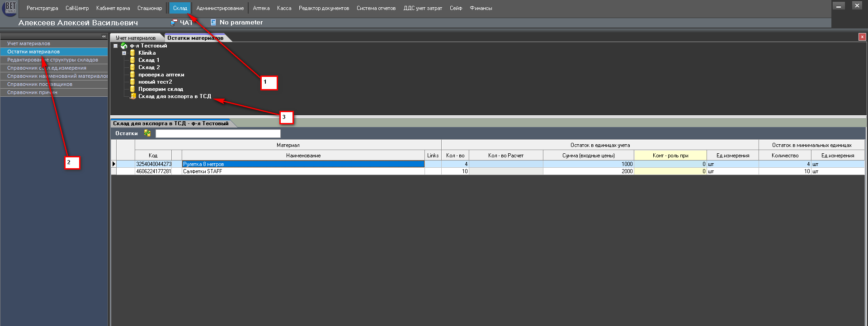The height and width of the screenshot is (326, 868).
Task: Select the проверка аптеки warehouse
Action: coord(161,75)
